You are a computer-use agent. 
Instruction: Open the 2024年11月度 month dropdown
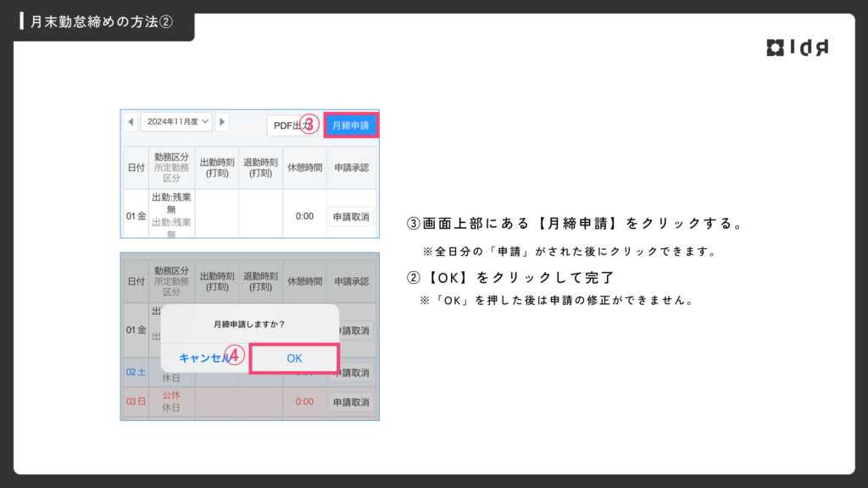[176, 122]
